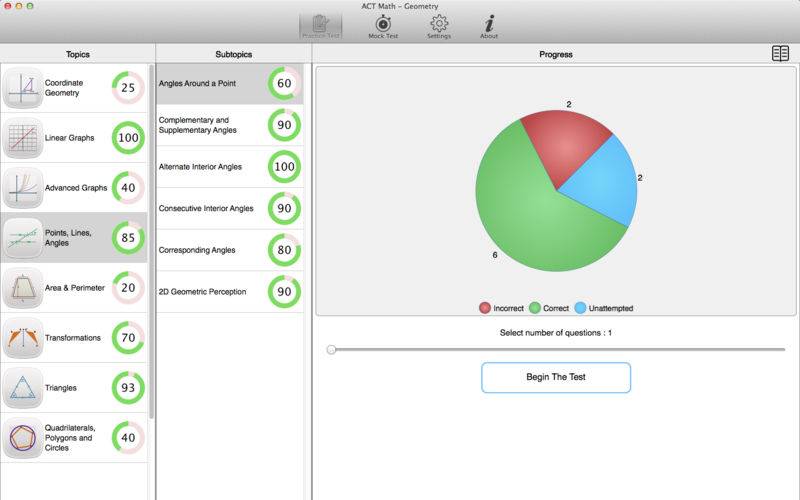Click the Begin The Test button
Screen dimensions: 800x500
point(556,378)
